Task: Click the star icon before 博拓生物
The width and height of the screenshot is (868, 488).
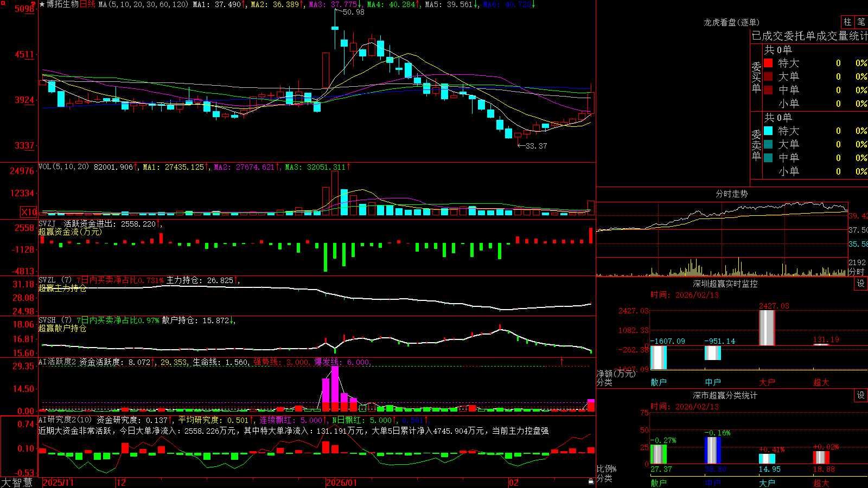Action: (42, 4)
